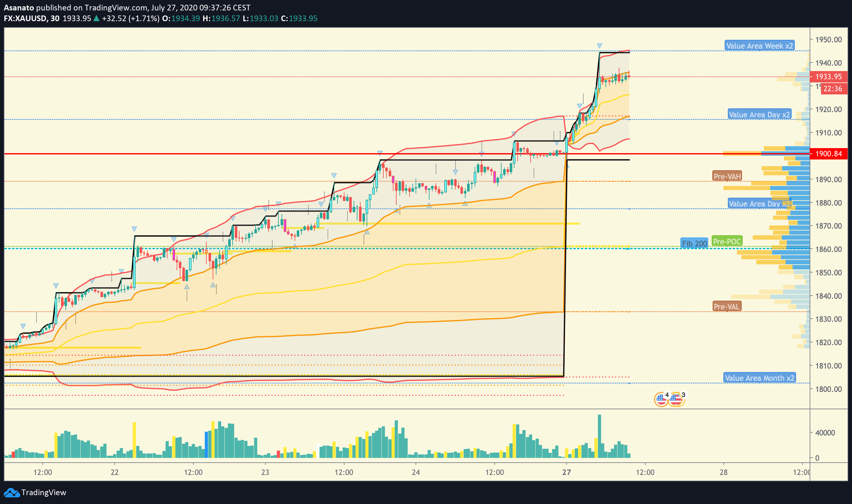Screen dimensions: 852x504
Task: Click the 1950.00 price axis label
Action: click(829, 40)
